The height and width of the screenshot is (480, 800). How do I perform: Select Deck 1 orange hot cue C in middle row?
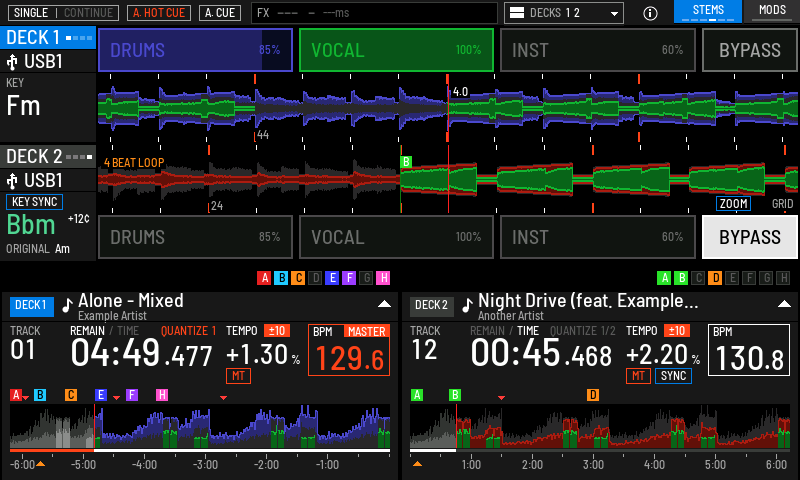point(298,278)
